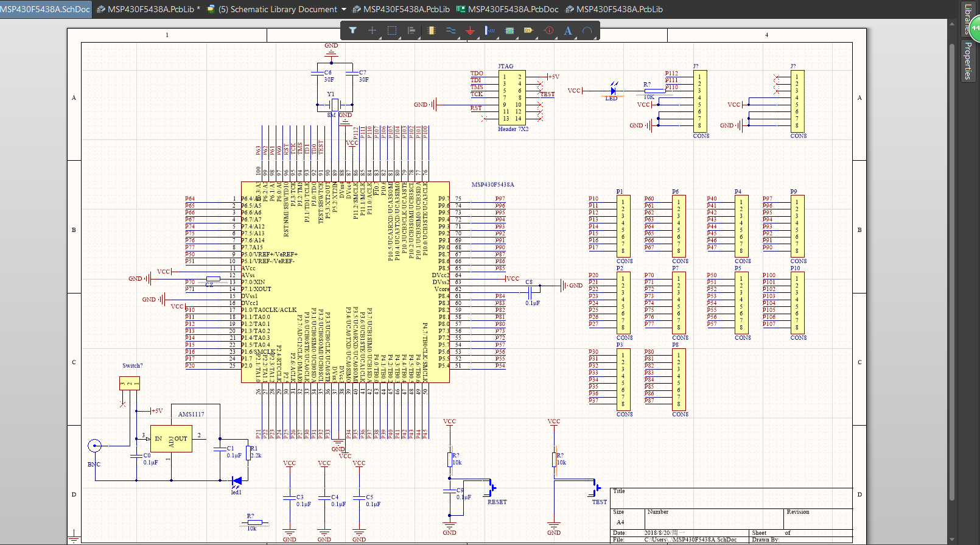980x545 pixels.
Task: Open the align objects tool
Action: (411, 30)
